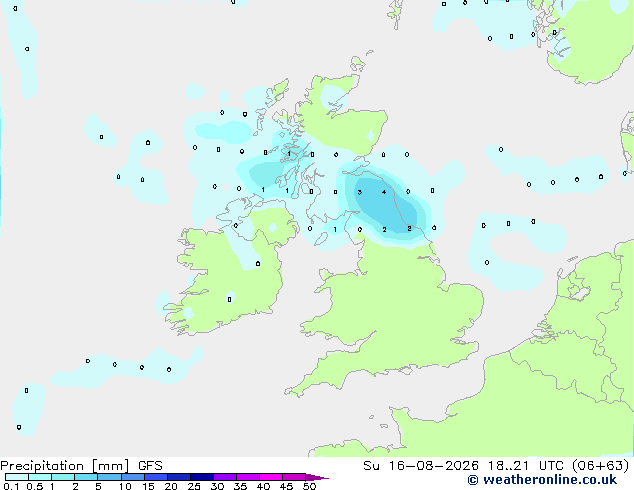Click the '50' label on legend scale
This screenshot has height=490, width=634.
pyautogui.click(x=309, y=486)
